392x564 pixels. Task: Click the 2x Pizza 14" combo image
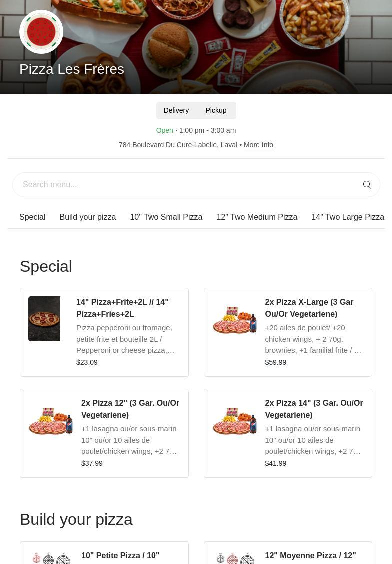pyautogui.click(x=235, y=421)
